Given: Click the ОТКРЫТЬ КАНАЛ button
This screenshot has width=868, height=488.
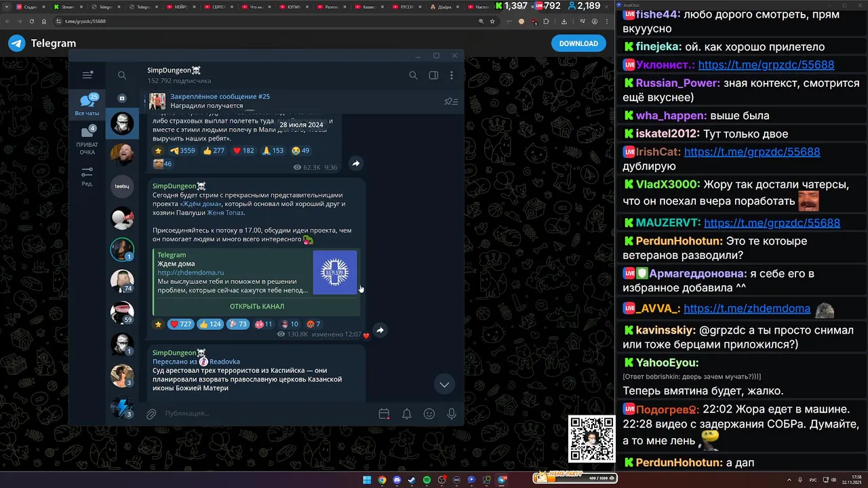Looking at the screenshot, I should [x=257, y=306].
